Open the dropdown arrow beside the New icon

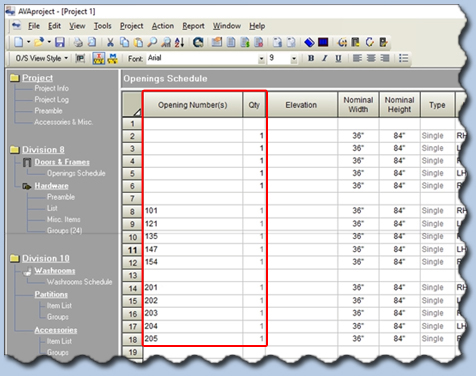click(28, 42)
